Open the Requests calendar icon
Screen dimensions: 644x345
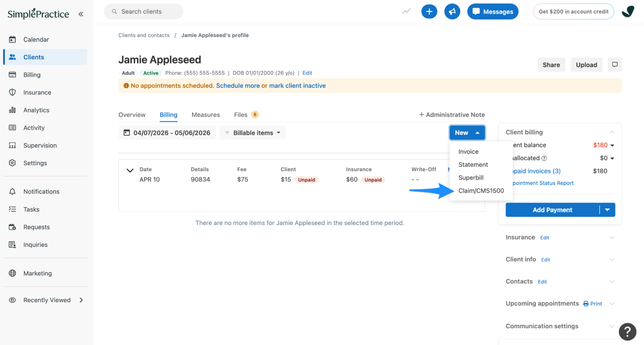coord(12,227)
